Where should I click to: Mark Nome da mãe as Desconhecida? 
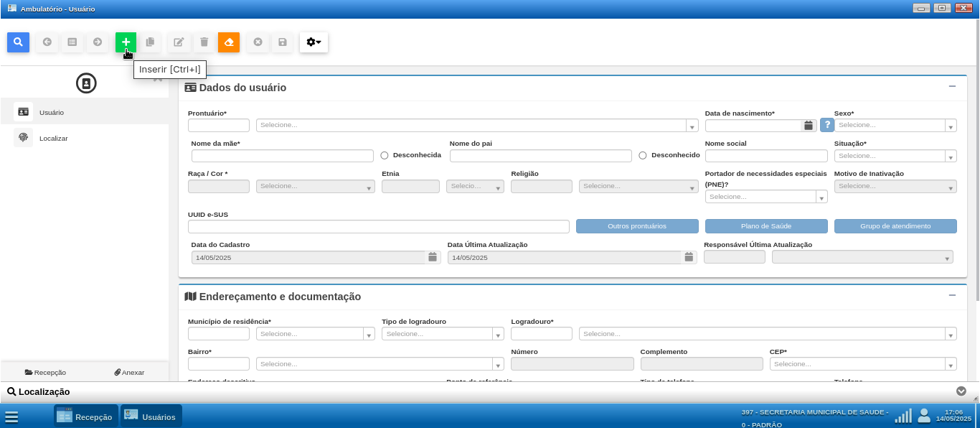[385, 155]
